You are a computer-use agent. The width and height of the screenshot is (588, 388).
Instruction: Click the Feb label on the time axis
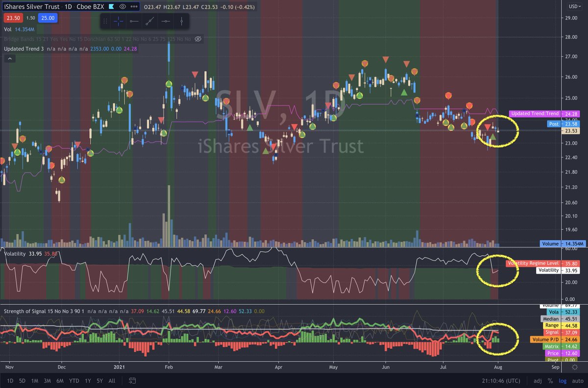(169, 366)
